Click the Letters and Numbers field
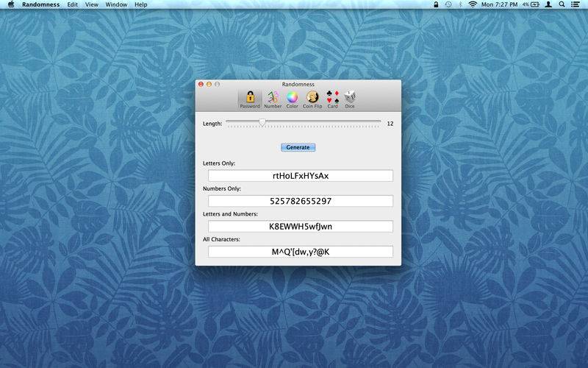The height and width of the screenshot is (368, 588). 301,227
